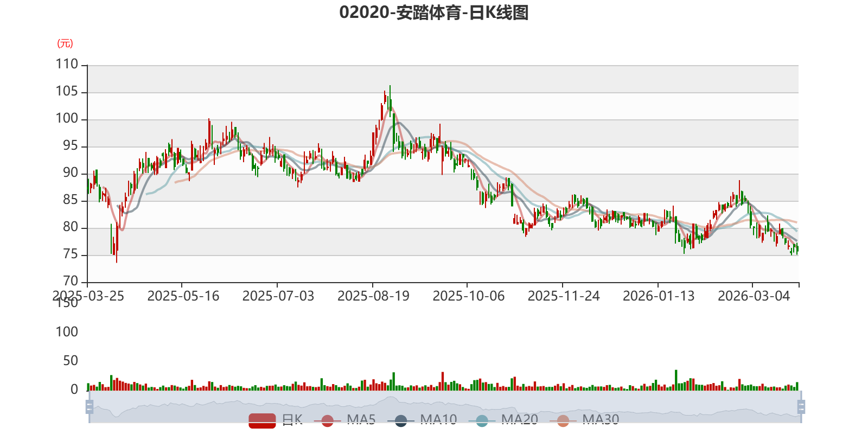Click the 75 price axis label
The image size is (868, 434).
point(71,254)
